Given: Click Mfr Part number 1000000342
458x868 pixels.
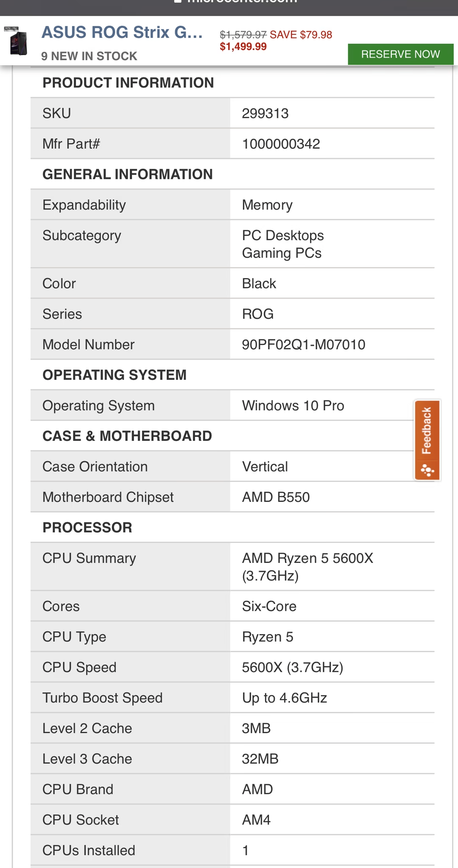Looking at the screenshot, I should [281, 144].
